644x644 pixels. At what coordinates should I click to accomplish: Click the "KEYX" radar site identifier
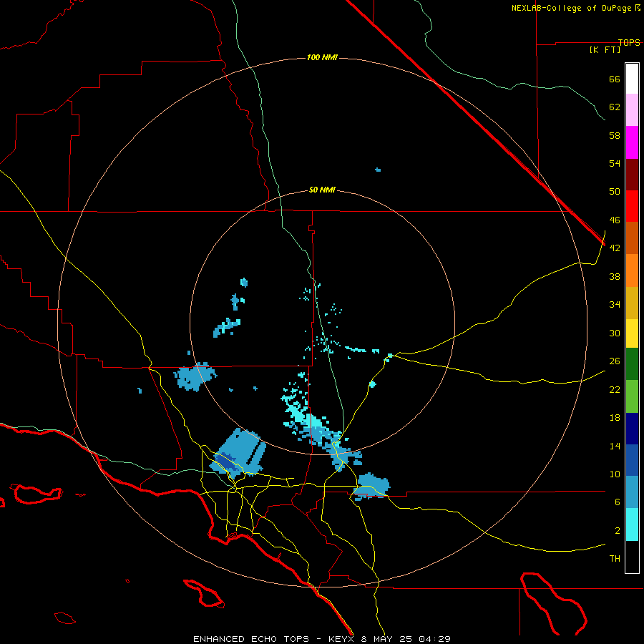pyautogui.click(x=341, y=639)
